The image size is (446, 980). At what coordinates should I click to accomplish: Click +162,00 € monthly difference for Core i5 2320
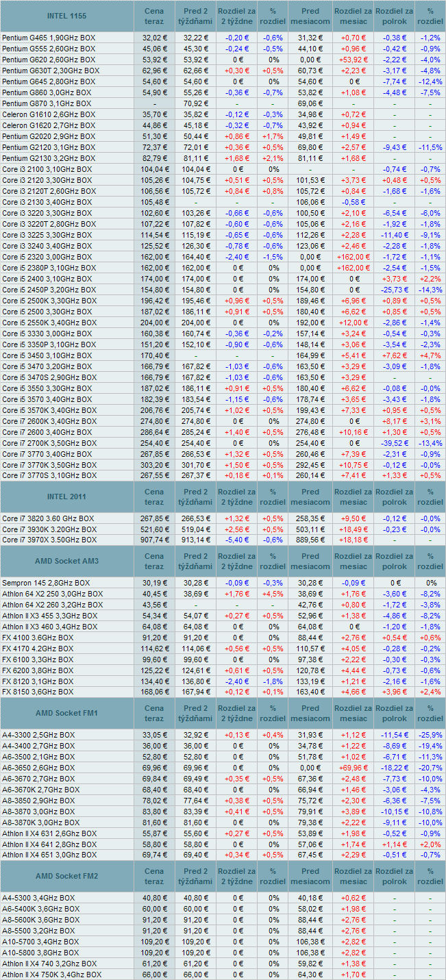354,257
